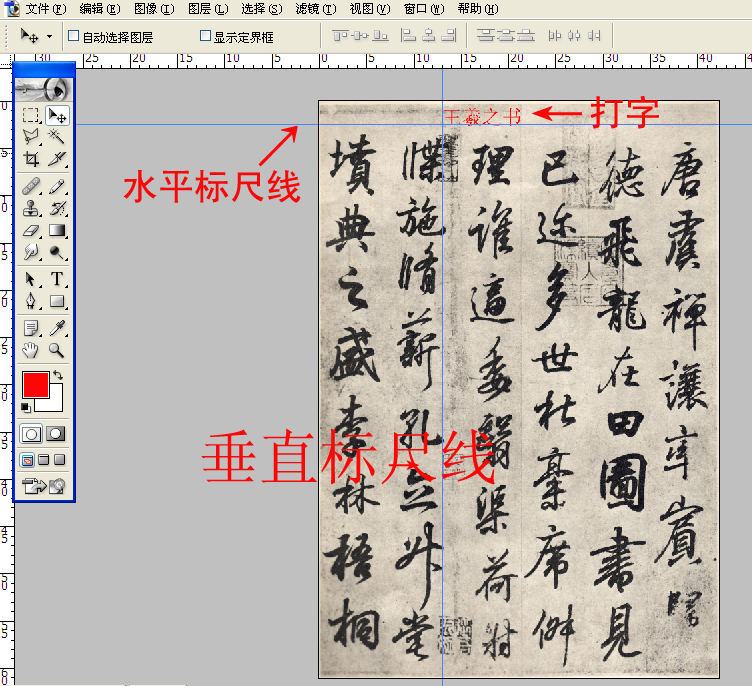
Task: Select the Magic Wand tool
Action: pos(57,137)
